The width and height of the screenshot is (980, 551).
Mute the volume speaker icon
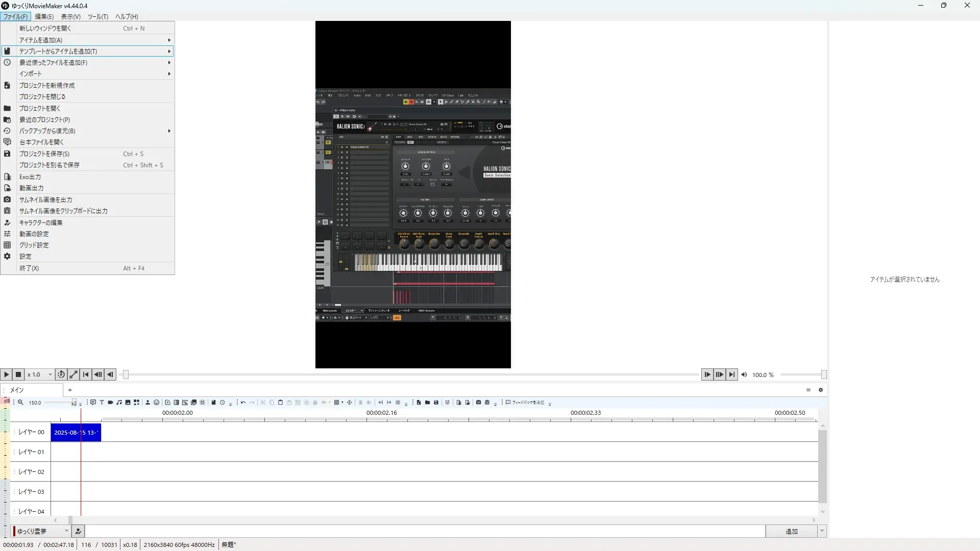744,374
